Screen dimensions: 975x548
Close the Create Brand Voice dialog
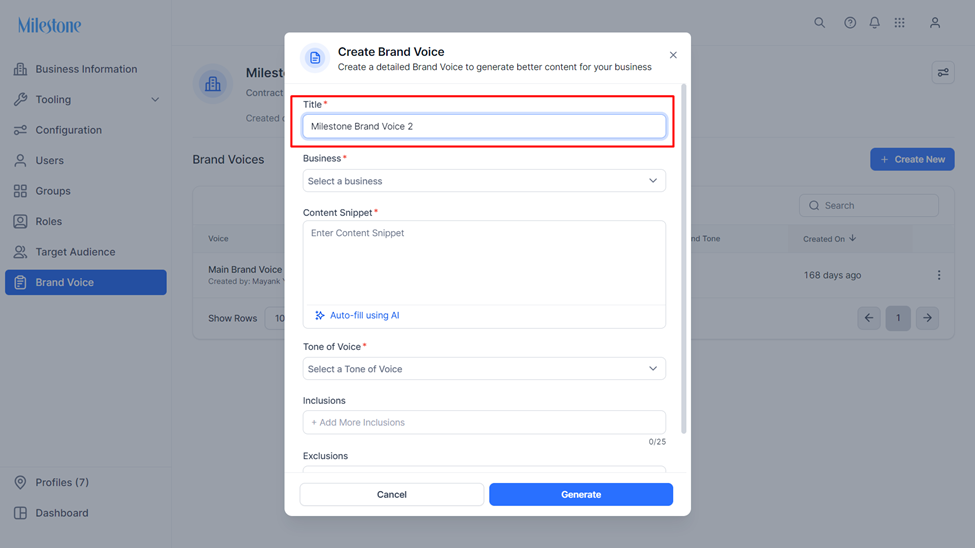(673, 55)
